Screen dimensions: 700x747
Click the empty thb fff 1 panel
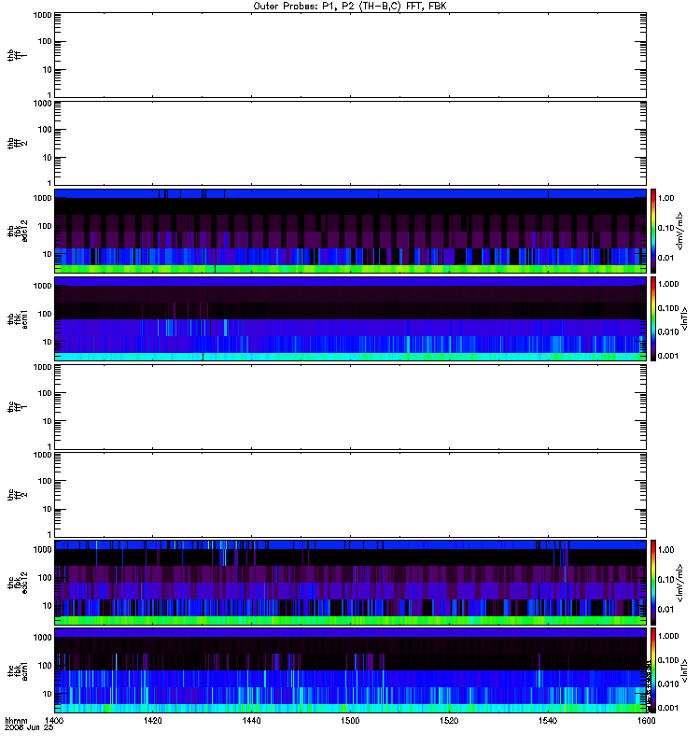pyautogui.click(x=350, y=55)
